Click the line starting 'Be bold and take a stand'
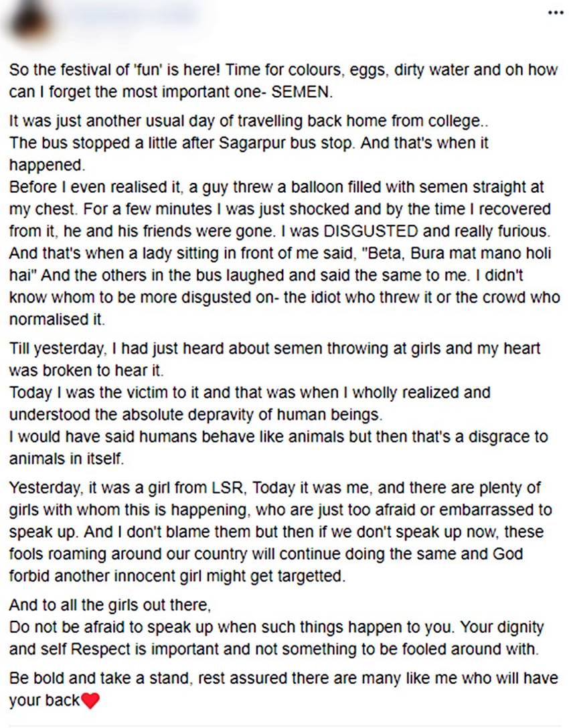Viewport: 569px width, 728px height. 282,678
